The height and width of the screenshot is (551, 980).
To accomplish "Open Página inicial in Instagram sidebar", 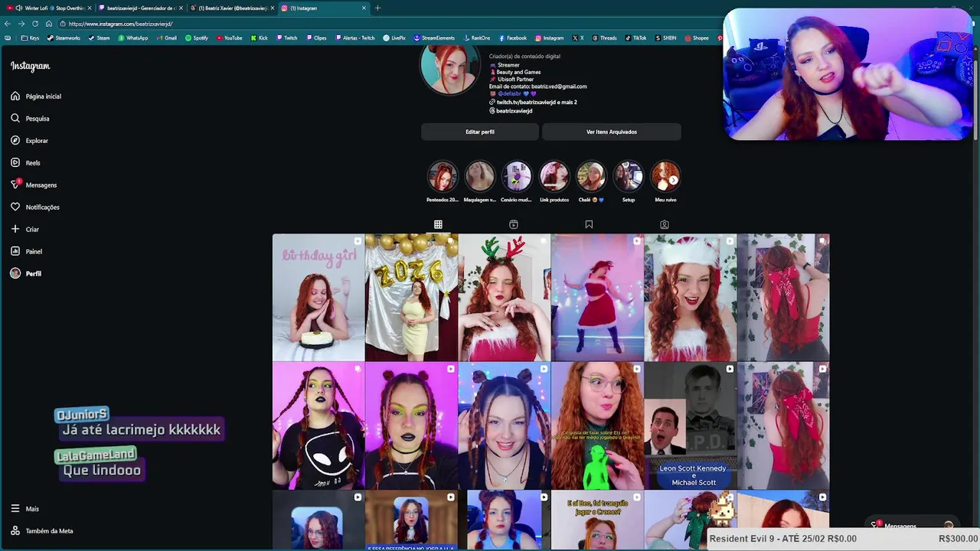I will (36, 96).
